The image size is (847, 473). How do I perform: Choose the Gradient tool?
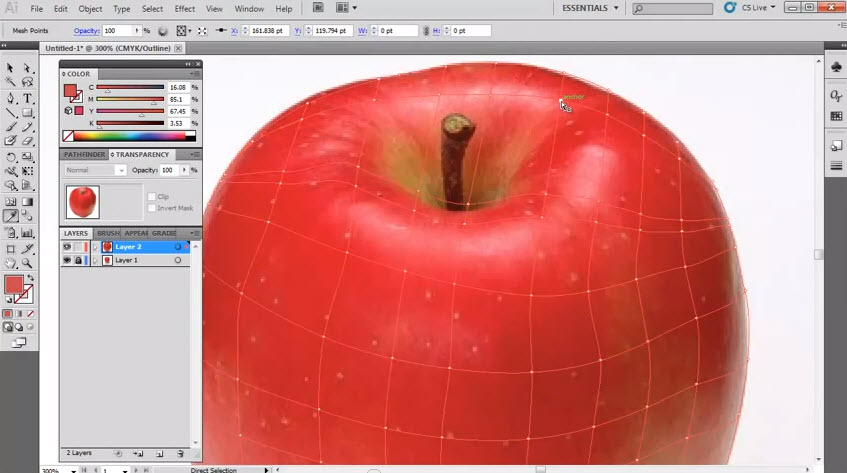[27, 202]
